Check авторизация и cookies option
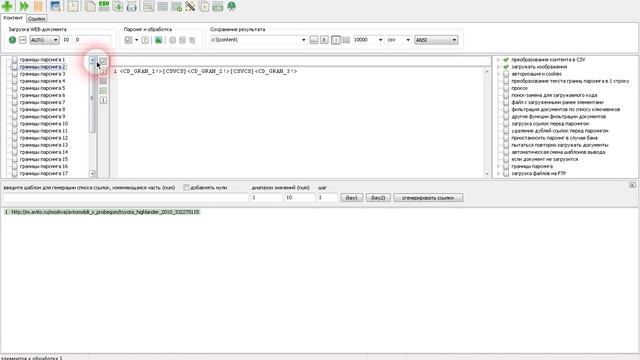 [x=506, y=74]
